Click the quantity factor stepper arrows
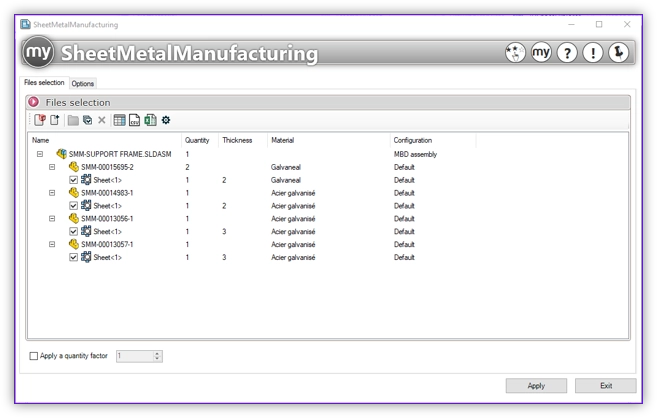This screenshot has width=657, height=418. click(x=157, y=356)
